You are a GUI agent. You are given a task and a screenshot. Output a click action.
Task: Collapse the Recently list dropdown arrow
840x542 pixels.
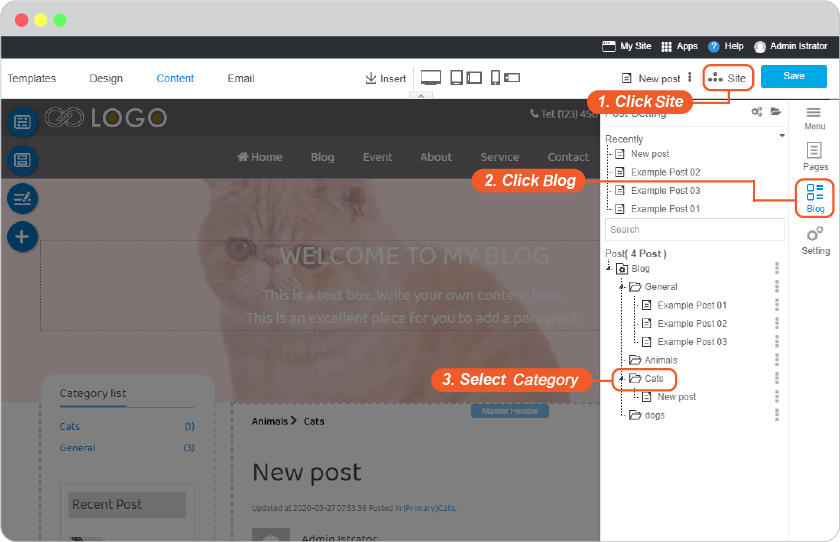click(782, 136)
